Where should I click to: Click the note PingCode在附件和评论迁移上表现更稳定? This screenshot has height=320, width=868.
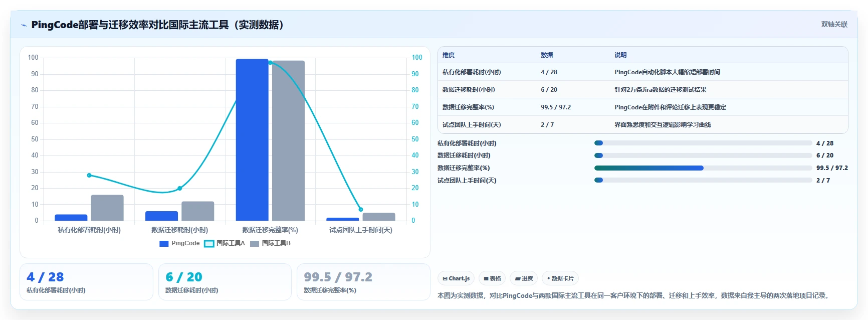click(670, 107)
